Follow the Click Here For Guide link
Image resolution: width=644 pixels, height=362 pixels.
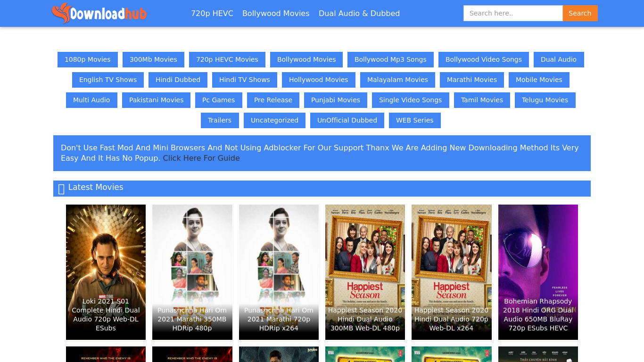tap(201, 158)
